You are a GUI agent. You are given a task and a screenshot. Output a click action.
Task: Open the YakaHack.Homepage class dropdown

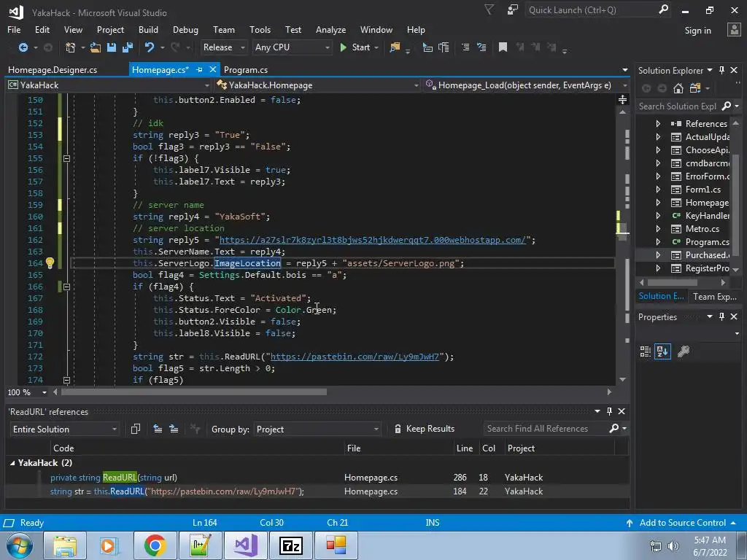pos(317,85)
